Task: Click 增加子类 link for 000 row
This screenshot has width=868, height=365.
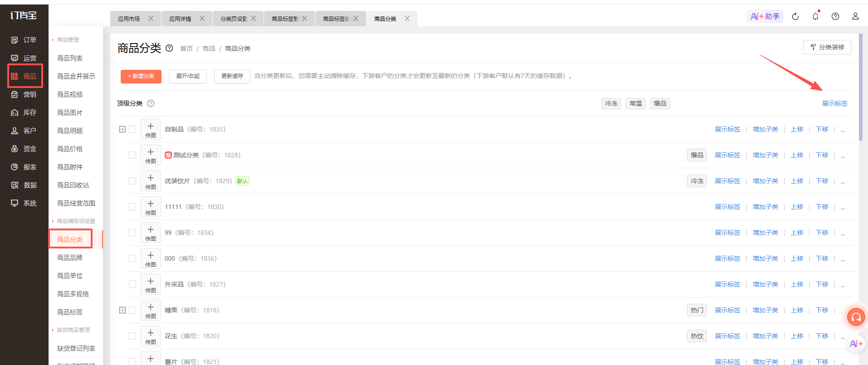Action: (x=765, y=258)
